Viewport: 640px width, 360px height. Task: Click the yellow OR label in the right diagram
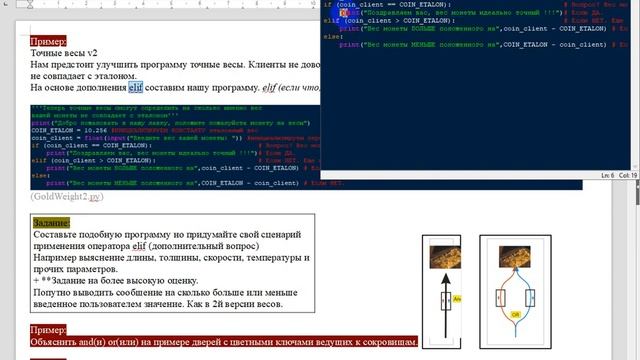tap(516, 315)
